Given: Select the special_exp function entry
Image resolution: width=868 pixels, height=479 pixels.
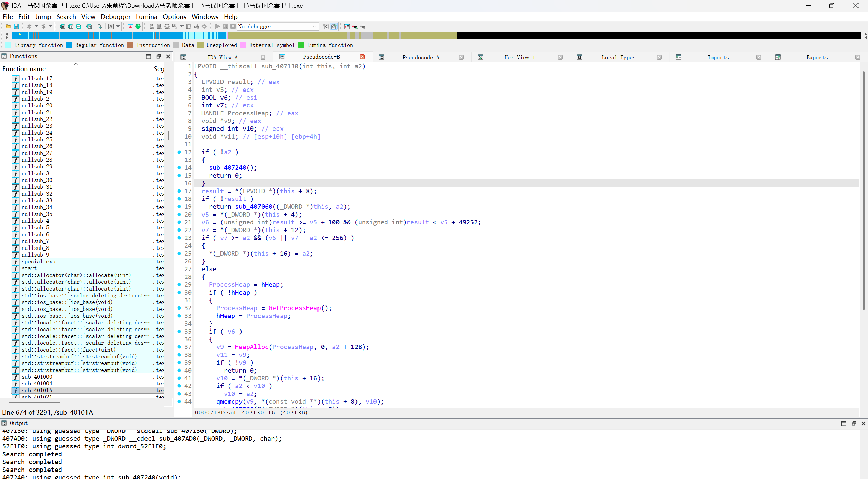Looking at the screenshot, I should pos(38,261).
